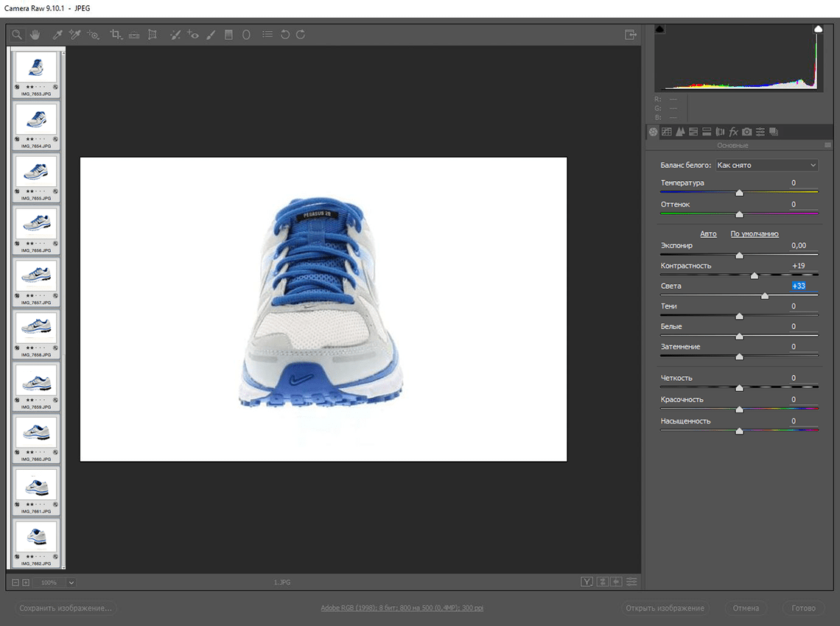
Task: Toggle before/after preview Y button
Action: pos(587,582)
